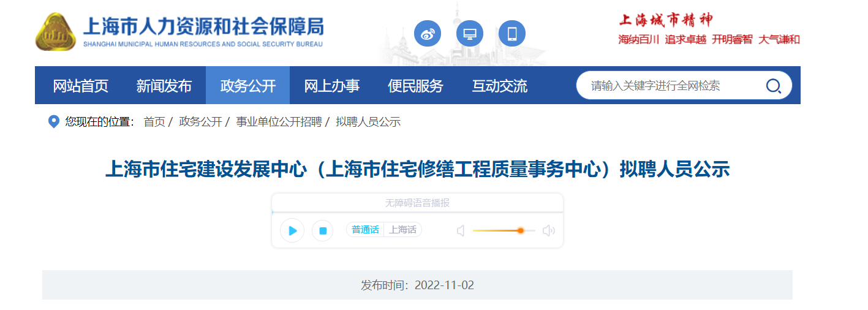Viewport: 868px width, 310px height.
Task: Select the 政务公开 navigation tab
Action: pos(247,86)
